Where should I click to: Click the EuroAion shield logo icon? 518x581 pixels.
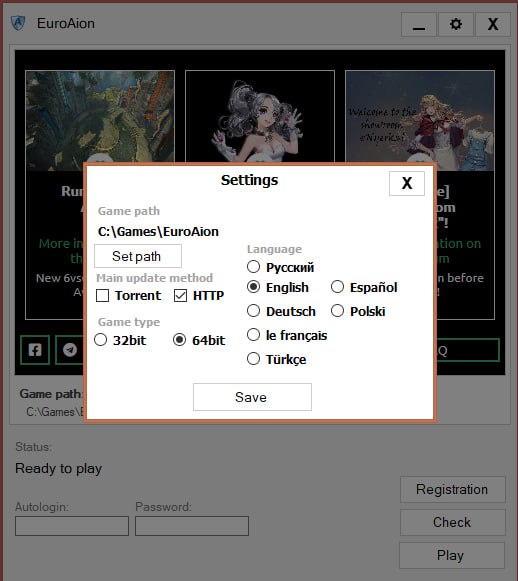click(18, 23)
